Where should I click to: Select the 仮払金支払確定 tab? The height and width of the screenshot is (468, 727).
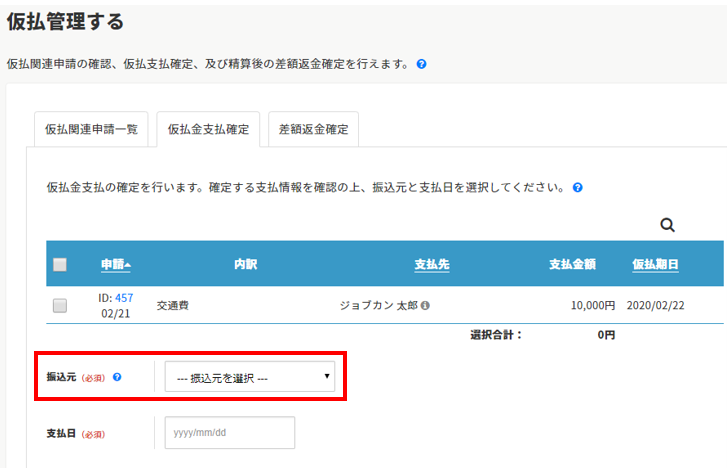click(208, 129)
